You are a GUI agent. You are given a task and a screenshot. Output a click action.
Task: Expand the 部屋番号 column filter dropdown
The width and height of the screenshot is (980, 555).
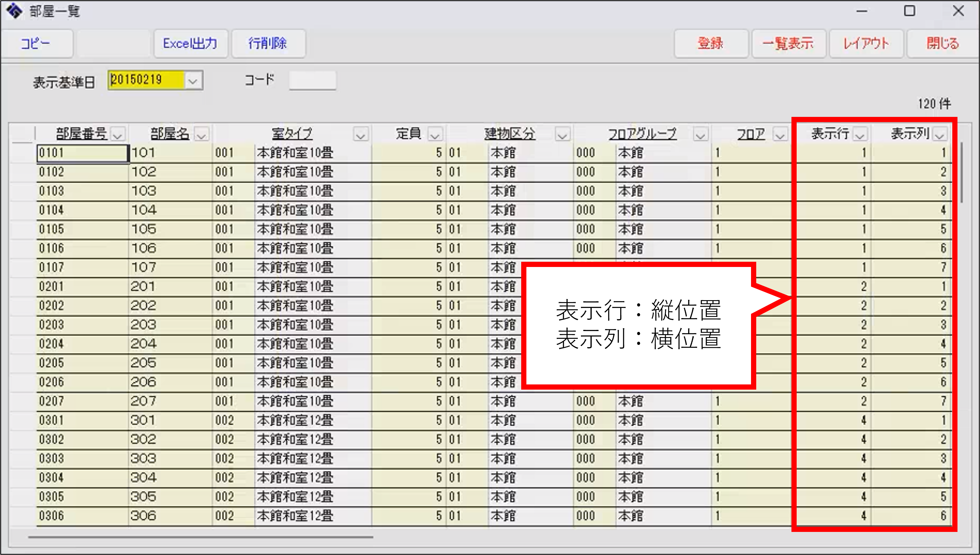click(x=118, y=134)
